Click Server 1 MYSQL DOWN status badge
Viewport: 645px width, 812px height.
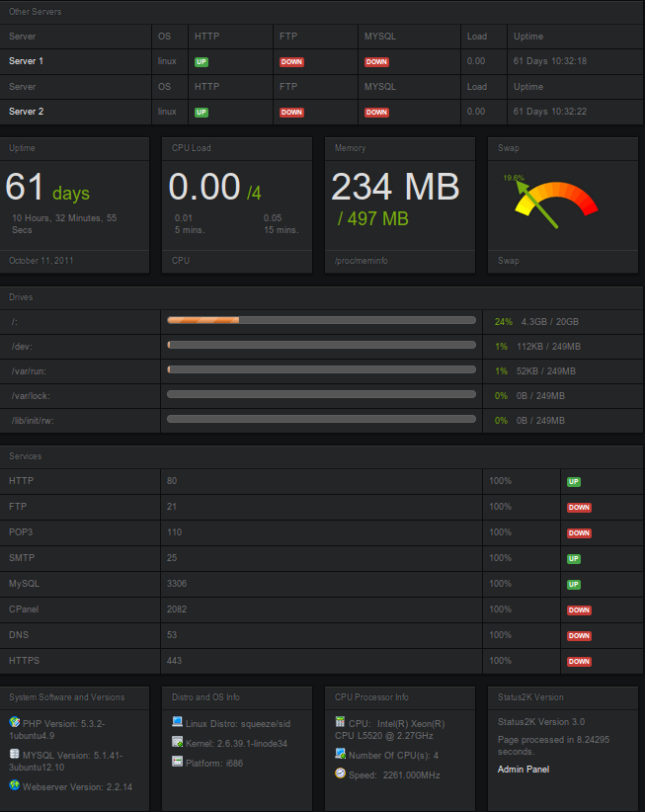tap(376, 61)
